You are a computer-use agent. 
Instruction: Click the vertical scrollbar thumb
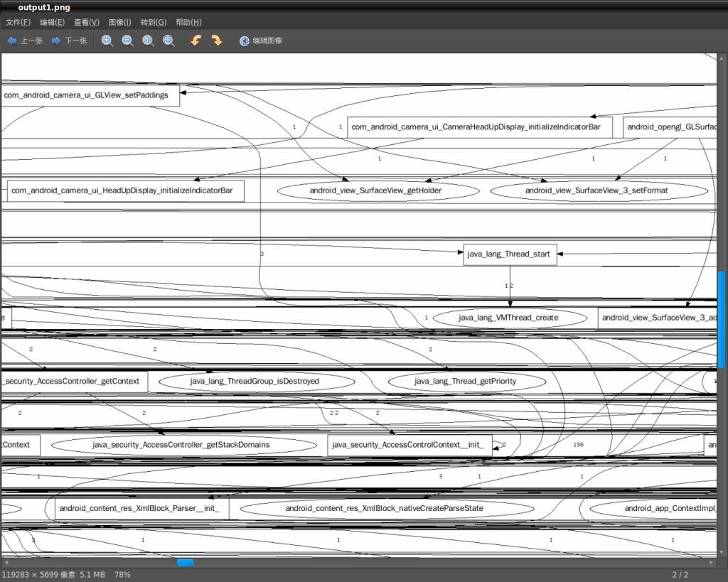[722, 319]
